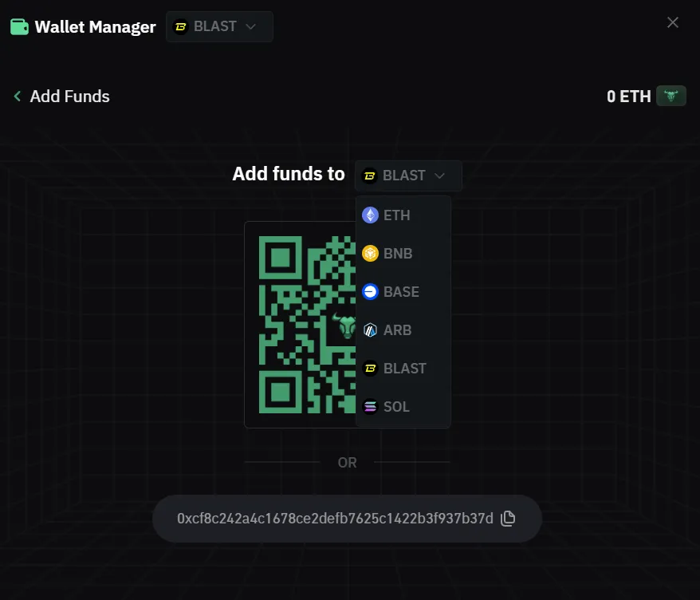Click the Arbitrum logo icon
700x600 pixels.
click(370, 330)
